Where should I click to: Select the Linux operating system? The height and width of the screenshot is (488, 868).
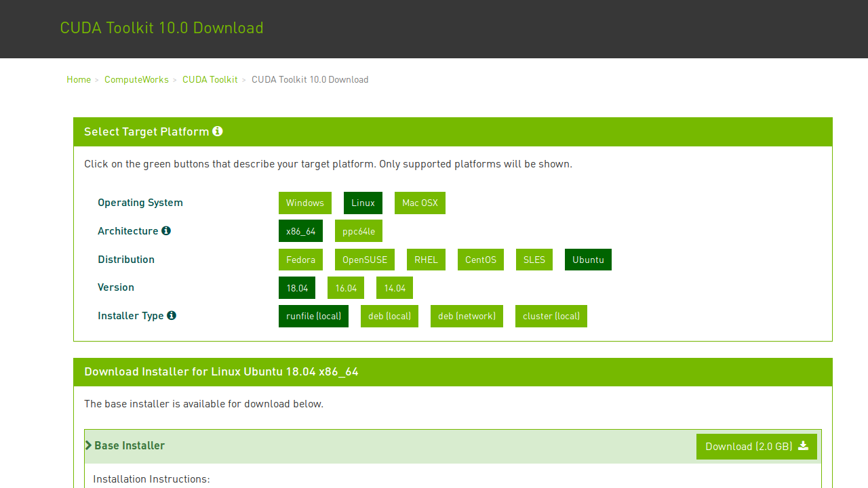click(363, 203)
